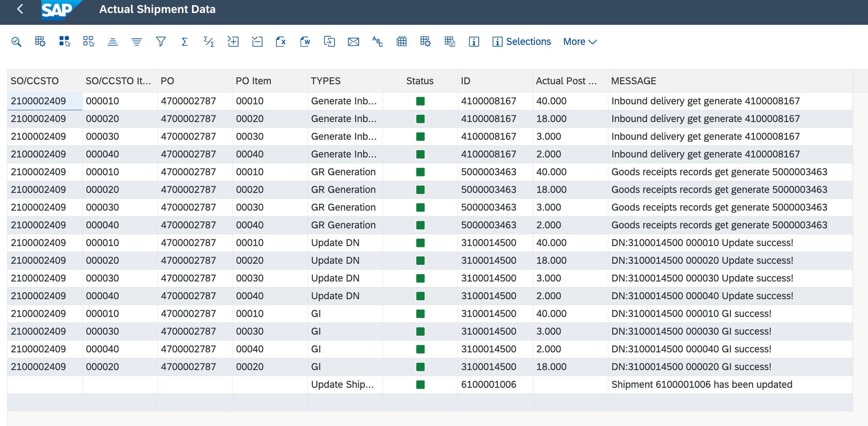The width and height of the screenshot is (868, 426).
Task: Select first SO/CCSTO cell 2100002409
Action: tap(39, 101)
